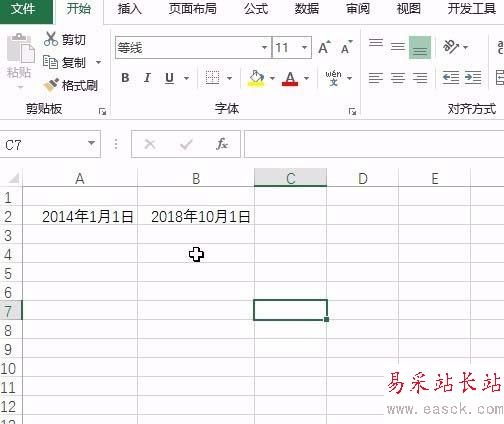Screen dimensions: 504x424
Task: Switch to the 审阅 review tab
Action: tap(358, 9)
